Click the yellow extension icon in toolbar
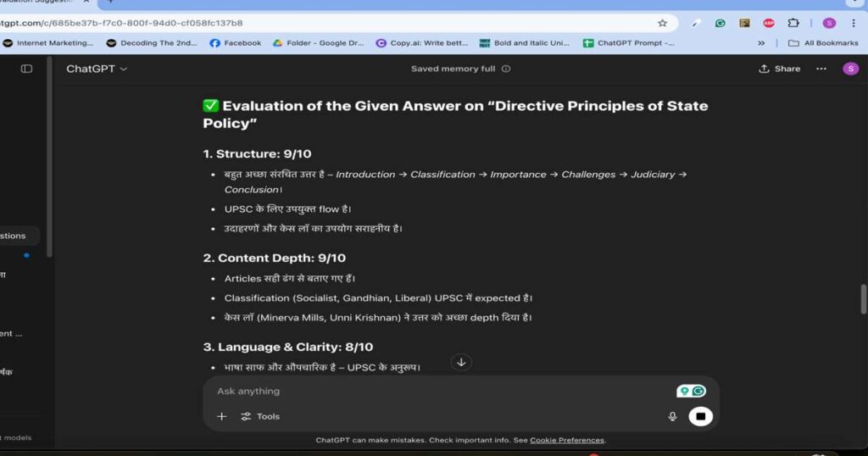The width and height of the screenshot is (868, 456). pos(744,23)
